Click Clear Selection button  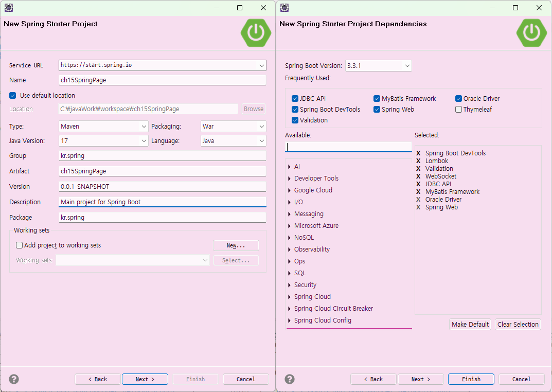click(x=518, y=325)
